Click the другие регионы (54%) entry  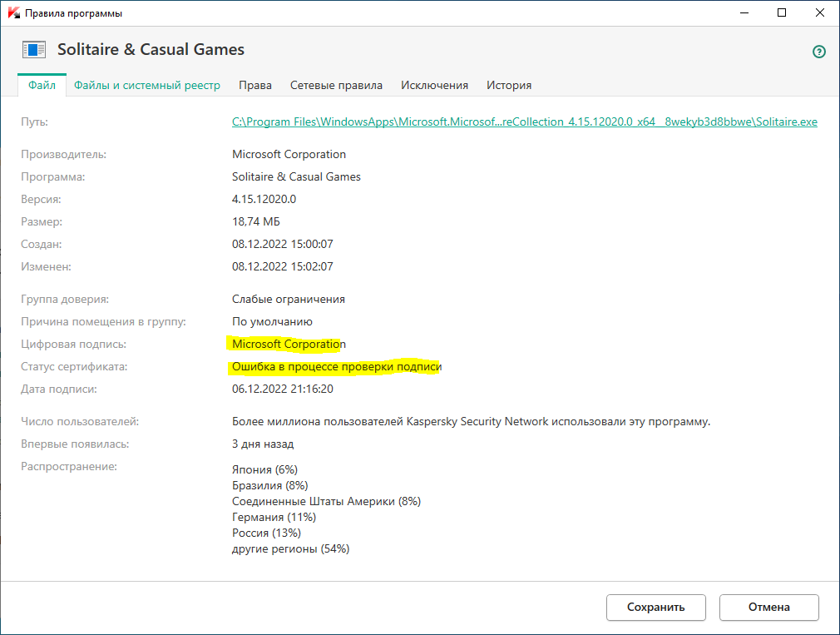[x=290, y=548]
